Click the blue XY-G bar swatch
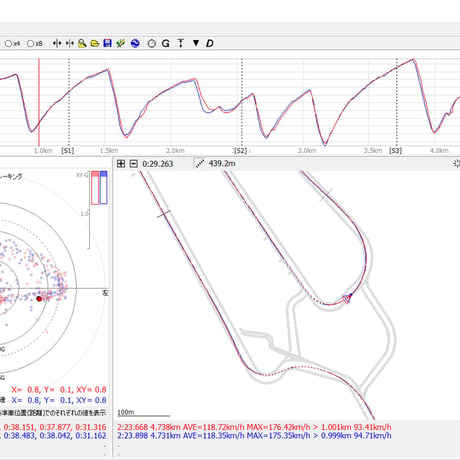The height and width of the screenshot is (460, 460). click(x=104, y=188)
